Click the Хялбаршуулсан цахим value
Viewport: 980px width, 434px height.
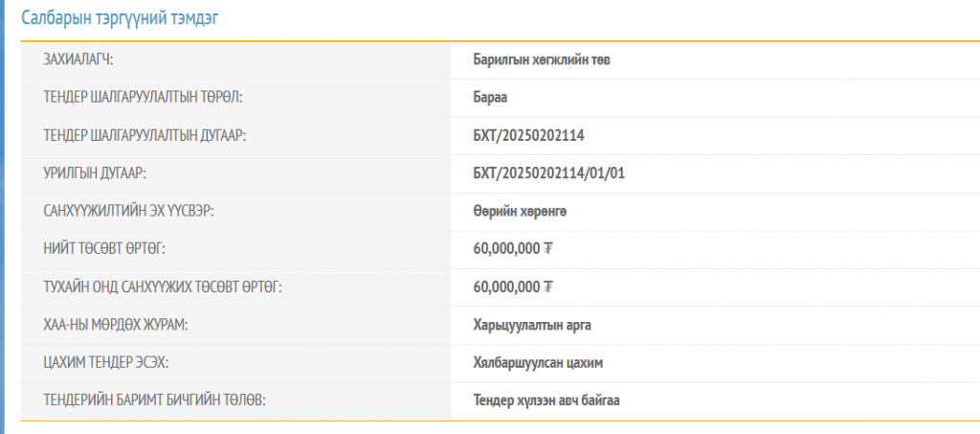click(x=538, y=362)
